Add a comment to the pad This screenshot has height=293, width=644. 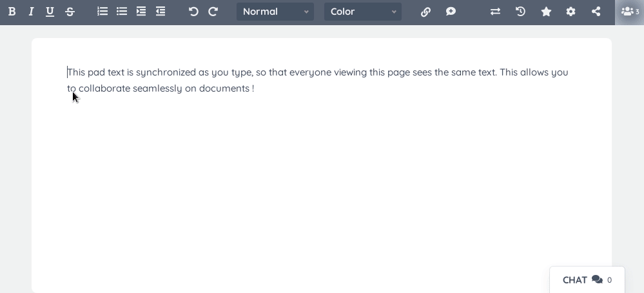pyautogui.click(x=451, y=12)
